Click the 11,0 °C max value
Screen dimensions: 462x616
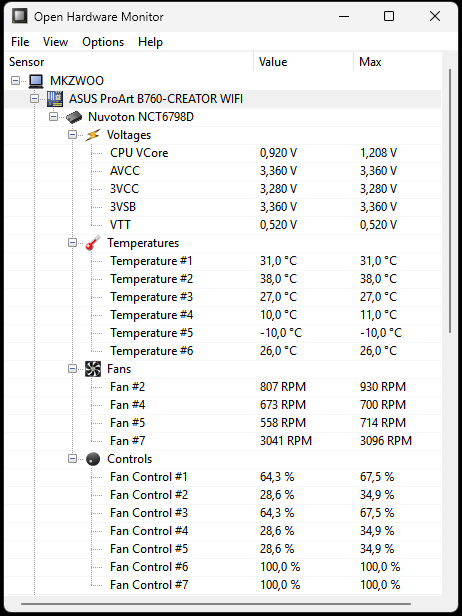pyautogui.click(x=378, y=315)
